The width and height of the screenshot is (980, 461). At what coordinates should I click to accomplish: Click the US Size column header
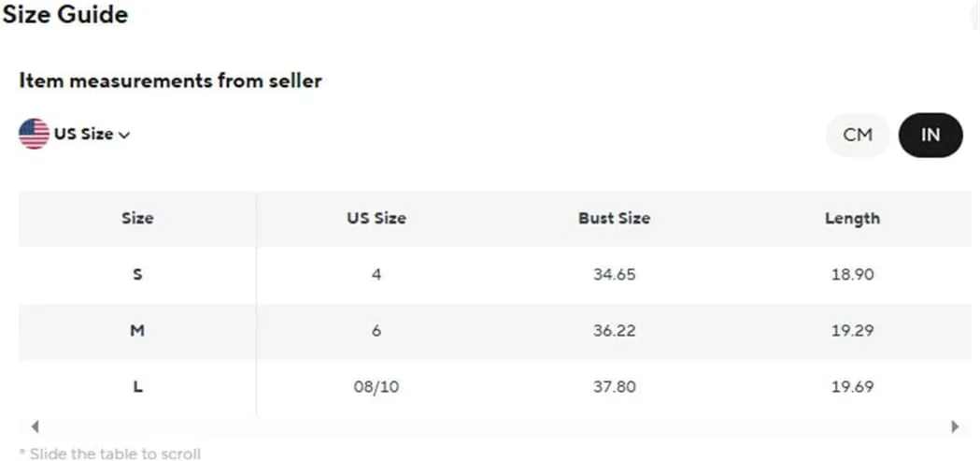[376, 218]
